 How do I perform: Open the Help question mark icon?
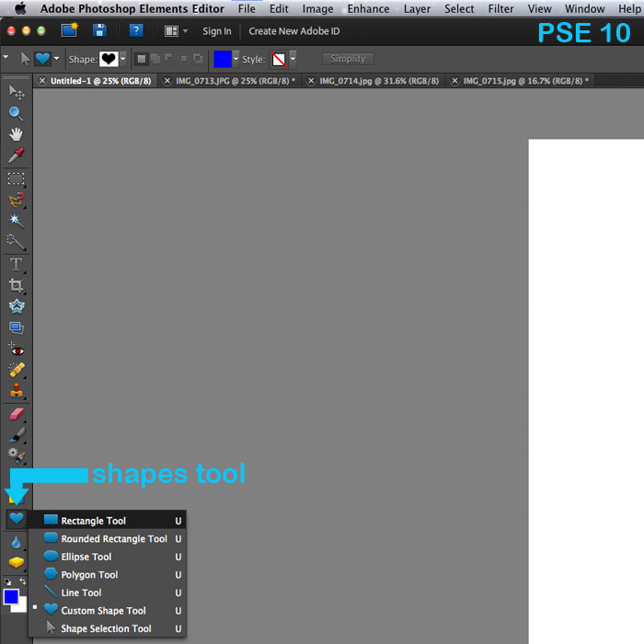tap(136, 30)
